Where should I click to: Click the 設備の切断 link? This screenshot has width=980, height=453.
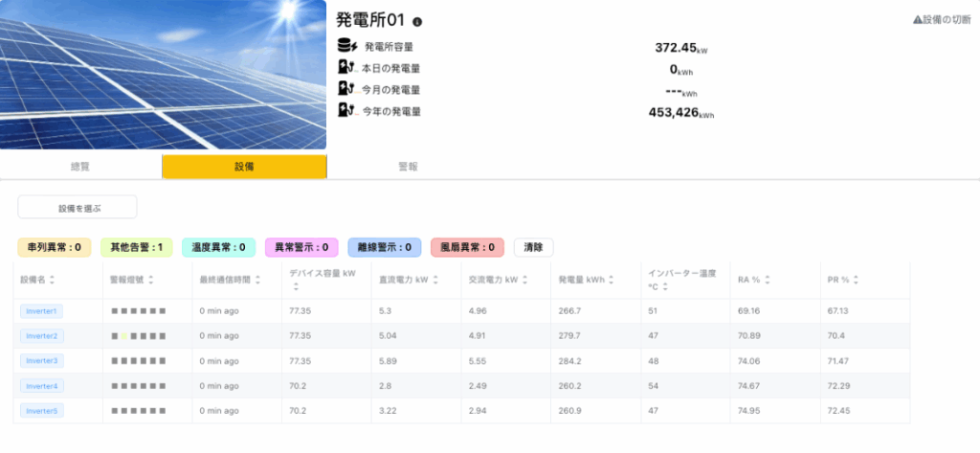click(942, 20)
